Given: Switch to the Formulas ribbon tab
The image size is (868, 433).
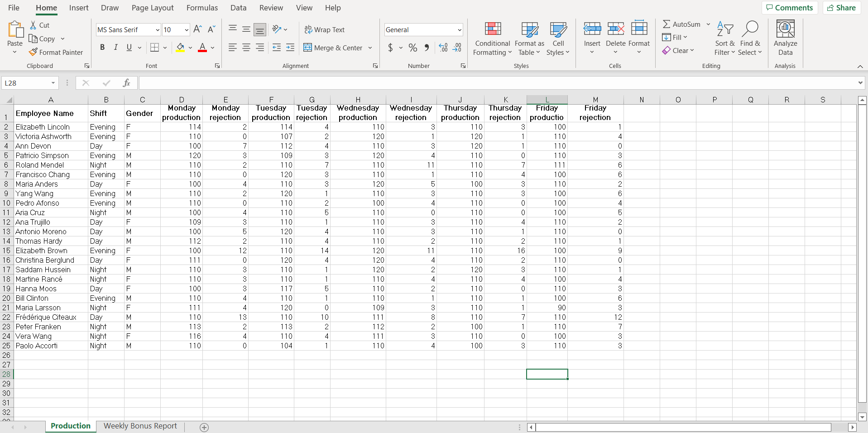Looking at the screenshot, I should pos(202,8).
